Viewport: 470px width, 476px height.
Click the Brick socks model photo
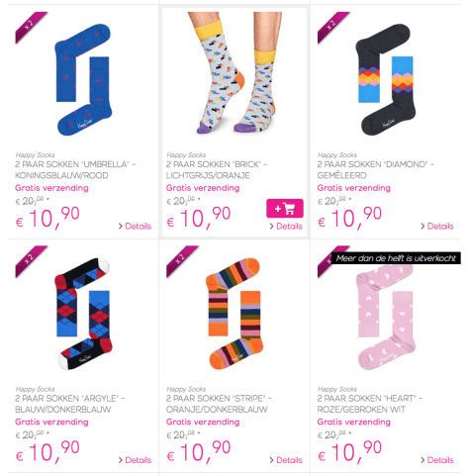[x=235, y=72]
